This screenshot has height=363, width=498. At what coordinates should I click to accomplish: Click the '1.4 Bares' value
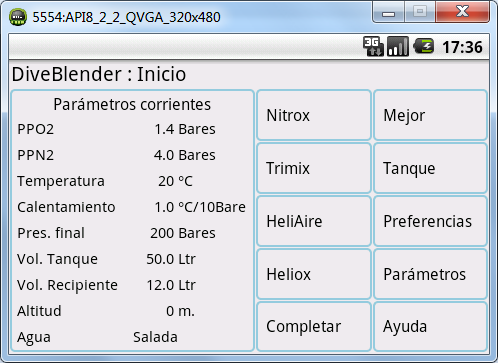[x=185, y=129]
